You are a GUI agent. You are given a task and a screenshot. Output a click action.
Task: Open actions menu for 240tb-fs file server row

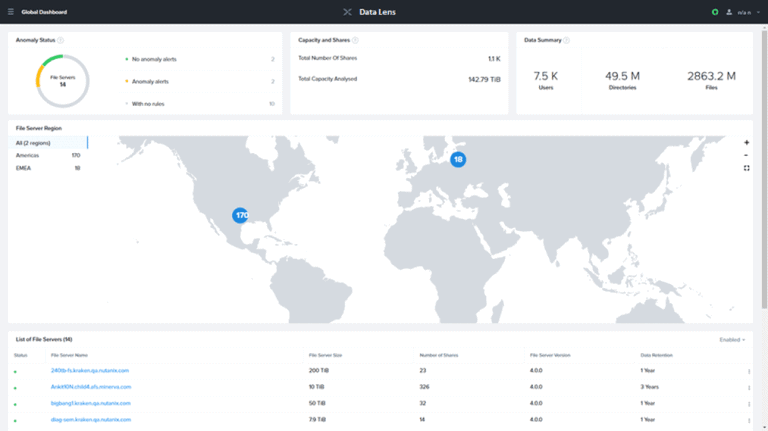(x=748, y=371)
